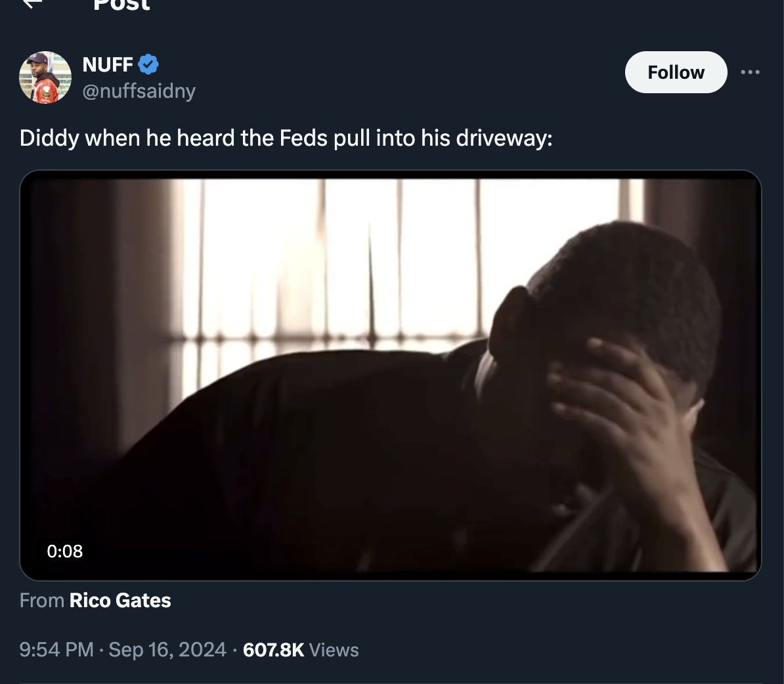Image resolution: width=784 pixels, height=684 pixels.
Task: Open the ellipsis dropdown for post actions
Action: [x=751, y=72]
